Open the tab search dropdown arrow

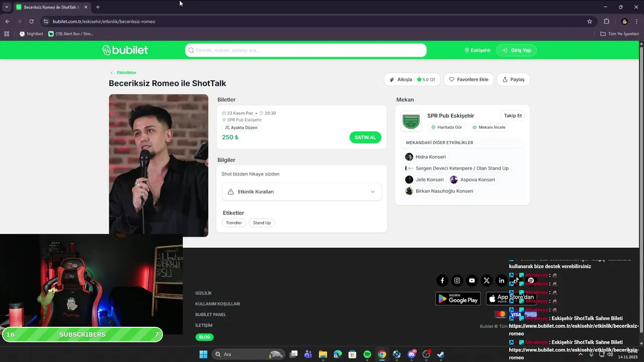[7, 7]
